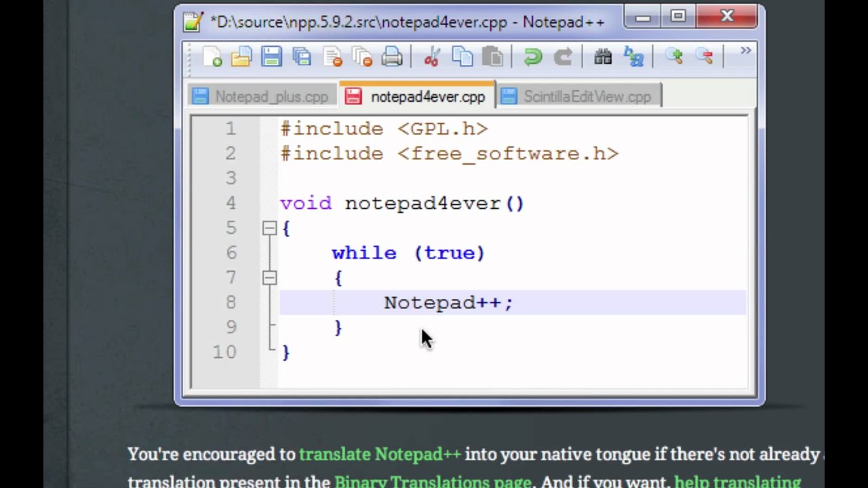
Task: Click the New file toolbar icon
Action: pyautogui.click(x=212, y=57)
